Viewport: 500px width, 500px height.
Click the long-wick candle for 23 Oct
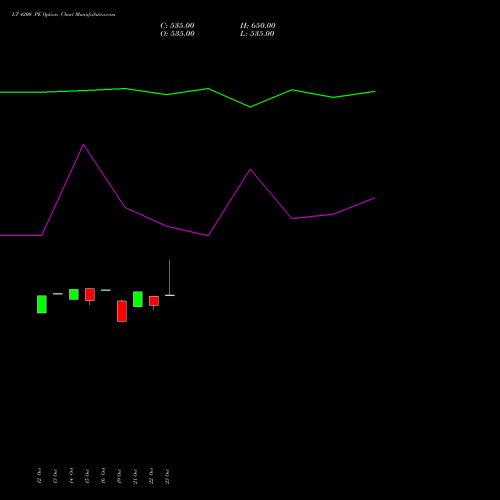point(170,278)
